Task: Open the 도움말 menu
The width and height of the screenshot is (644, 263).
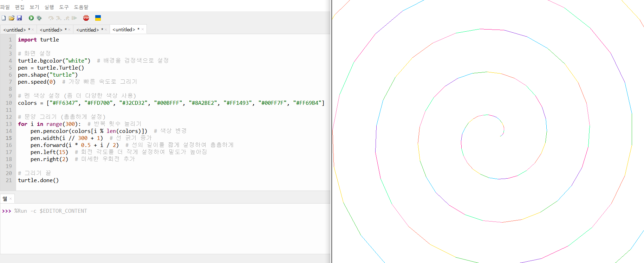Action: (x=81, y=7)
